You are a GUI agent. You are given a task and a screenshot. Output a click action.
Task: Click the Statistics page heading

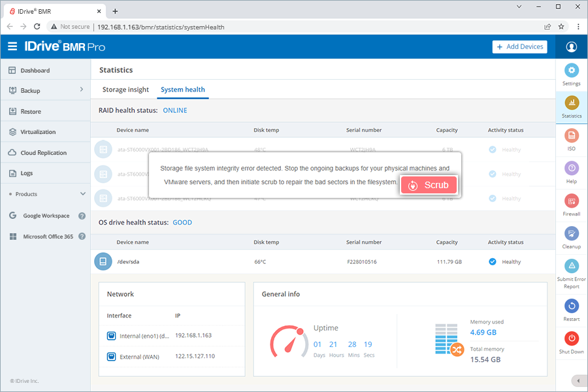tap(116, 70)
